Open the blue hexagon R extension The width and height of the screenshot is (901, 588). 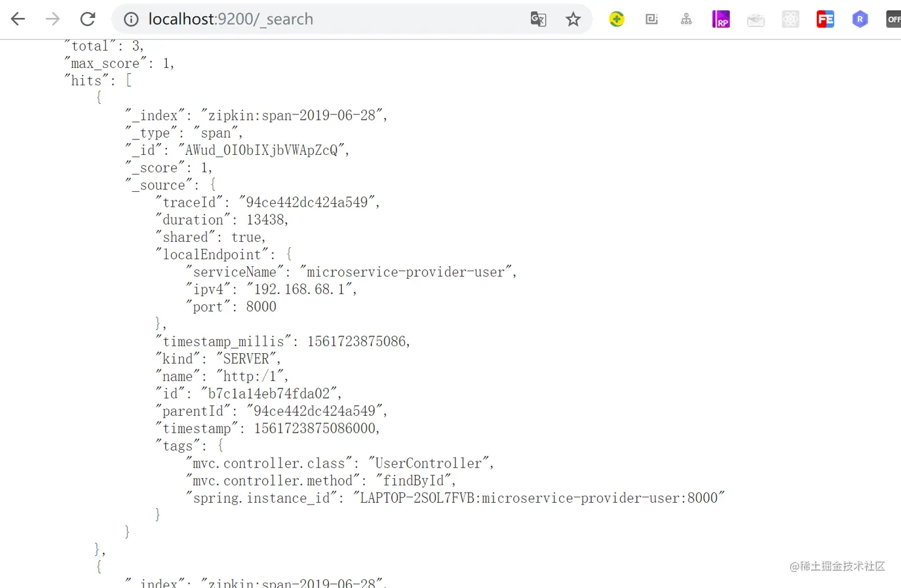860,19
